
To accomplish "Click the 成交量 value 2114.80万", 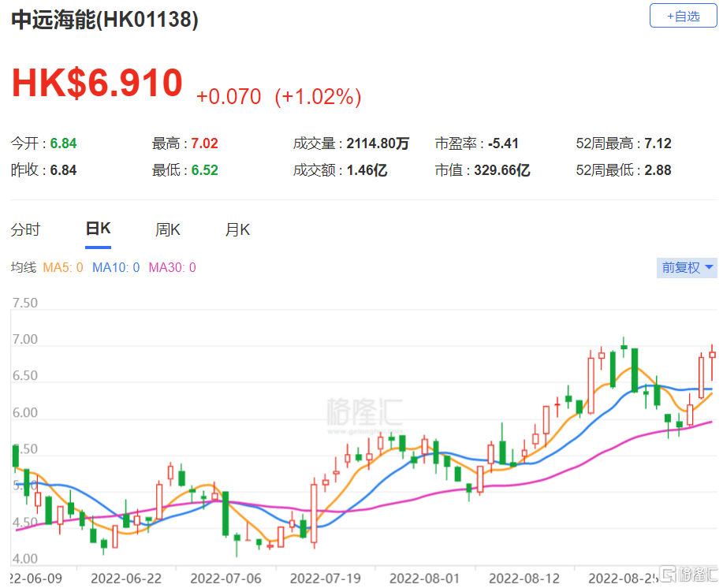I will pos(378,143).
